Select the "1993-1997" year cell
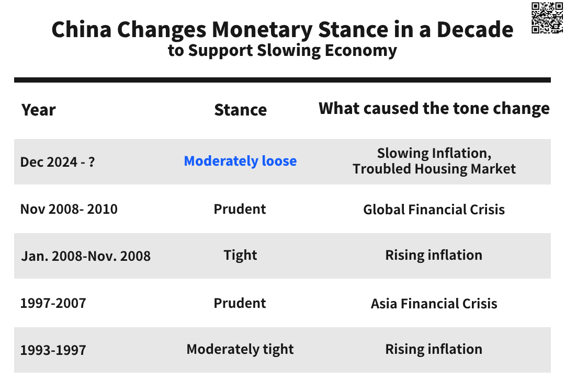 (53, 350)
